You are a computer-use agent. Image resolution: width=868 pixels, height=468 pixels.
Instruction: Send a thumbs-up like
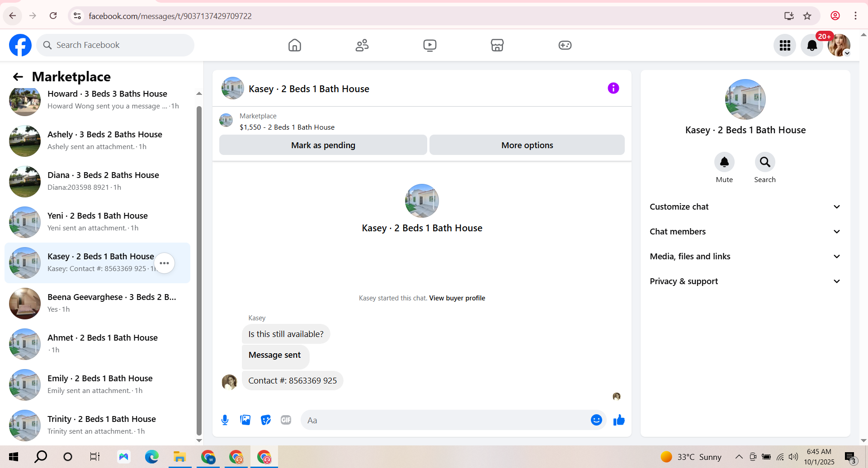coord(619,420)
